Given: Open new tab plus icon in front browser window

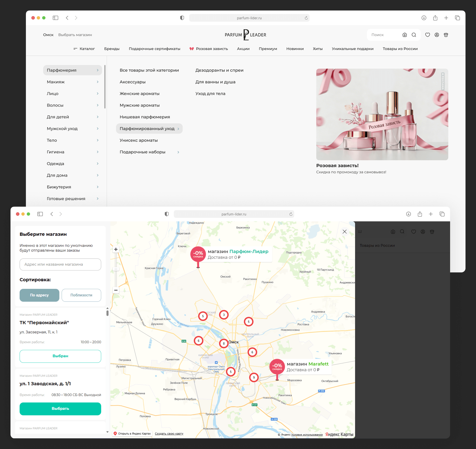Looking at the screenshot, I should pyautogui.click(x=431, y=214).
